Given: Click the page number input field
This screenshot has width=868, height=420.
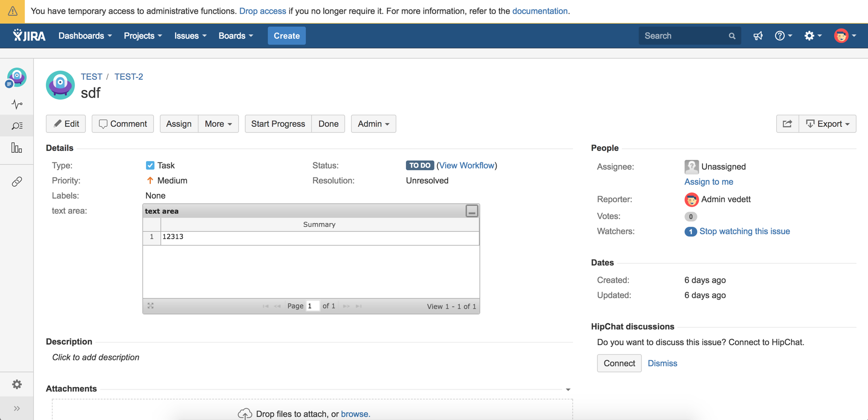Looking at the screenshot, I should [x=312, y=306].
